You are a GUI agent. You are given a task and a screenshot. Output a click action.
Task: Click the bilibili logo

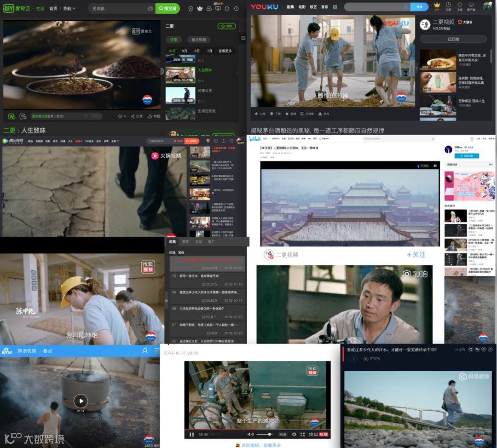tap(254, 138)
